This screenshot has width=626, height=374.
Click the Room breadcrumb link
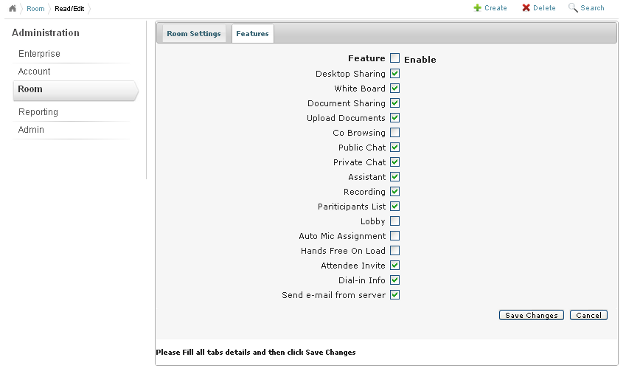click(x=35, y=8)
